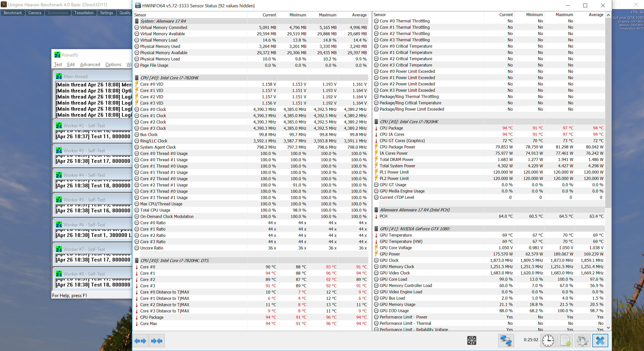Click lightning icon beside GPU Power
Viewport: 644px width, 351px height.
tap(376, 254)
